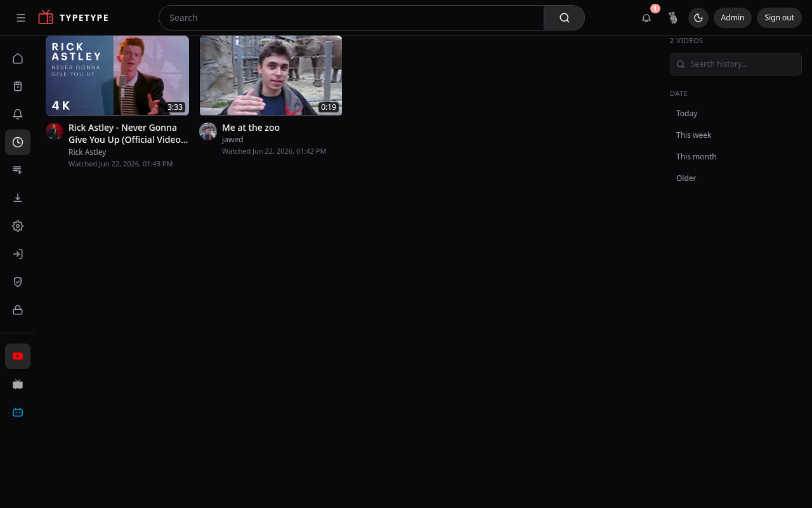812x508 pixels.
Task: Click the Admin button
Action: click(x=733, y=18)
